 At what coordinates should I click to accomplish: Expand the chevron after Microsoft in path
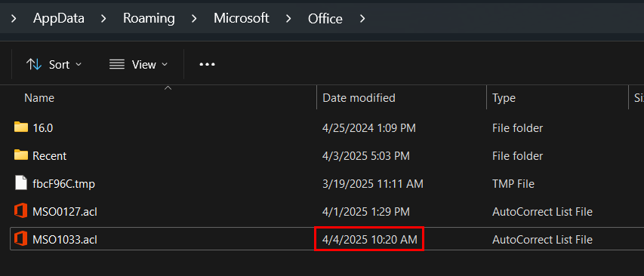288,18
